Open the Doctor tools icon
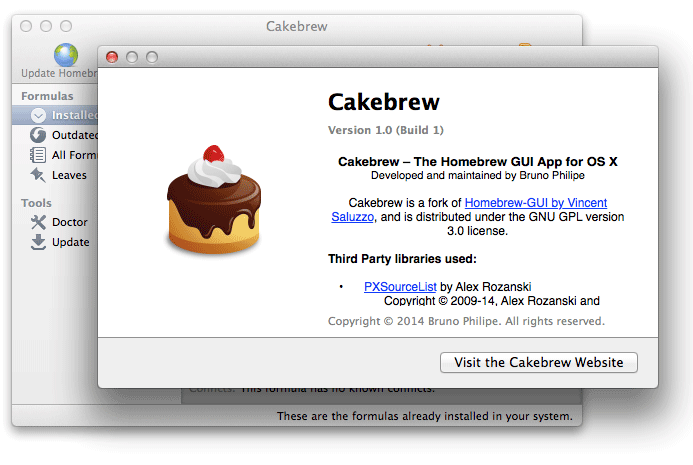The image size is (693, 465). [x=38, y=222]
